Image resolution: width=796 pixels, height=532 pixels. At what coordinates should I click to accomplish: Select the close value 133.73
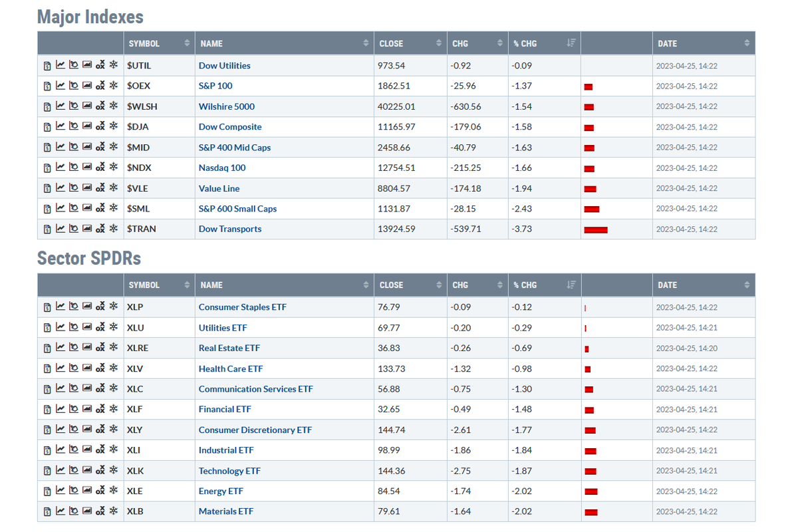pos(392,368)
